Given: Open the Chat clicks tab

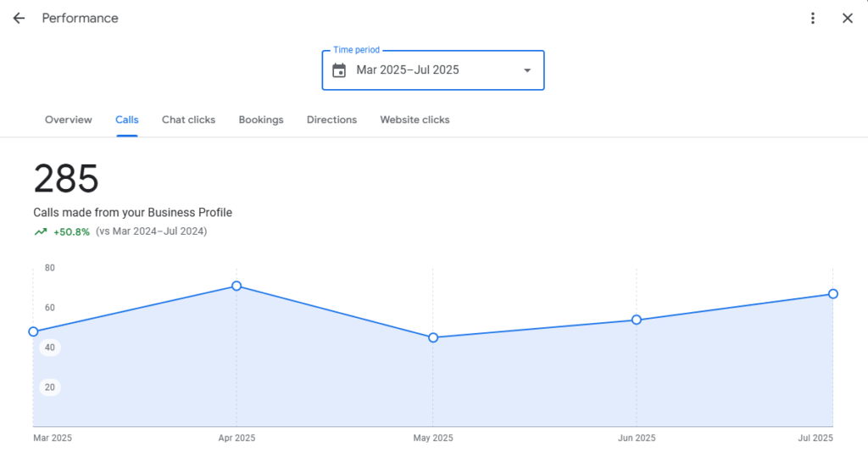Looking at the screenshot, I should [188, 120].
